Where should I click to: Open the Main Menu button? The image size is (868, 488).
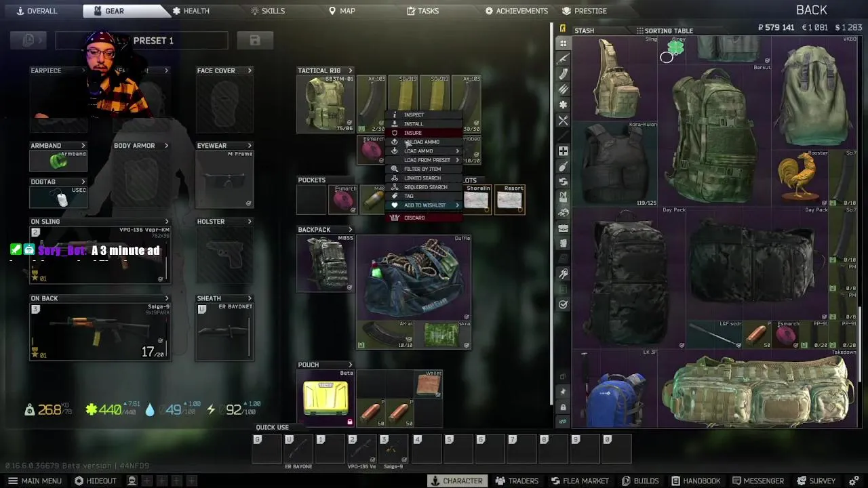(x=35, y=481)
